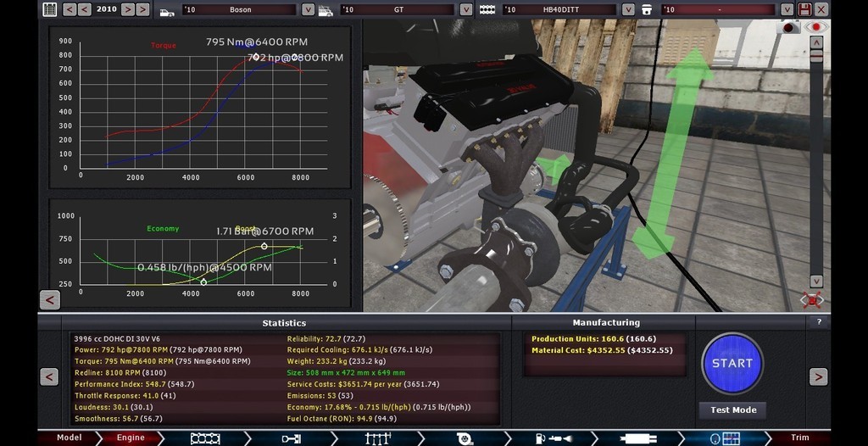Toggle the Test Mode button
Viewport: 868px width, 446px height.
732,410
